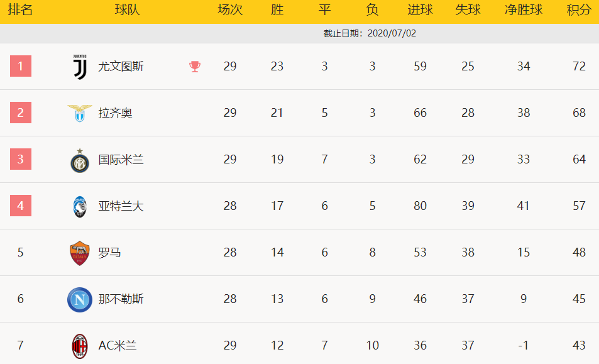
Task: Click the Juventus club logo
Action: pos(80,67)
